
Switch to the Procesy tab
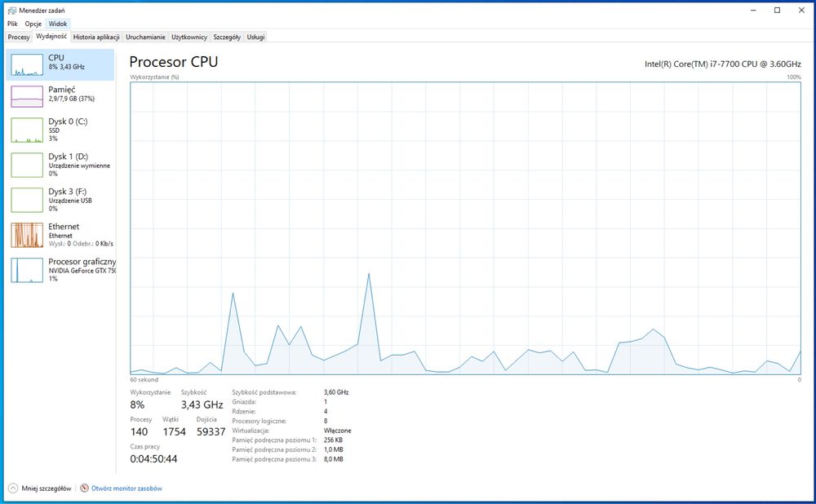pos(19,37)
